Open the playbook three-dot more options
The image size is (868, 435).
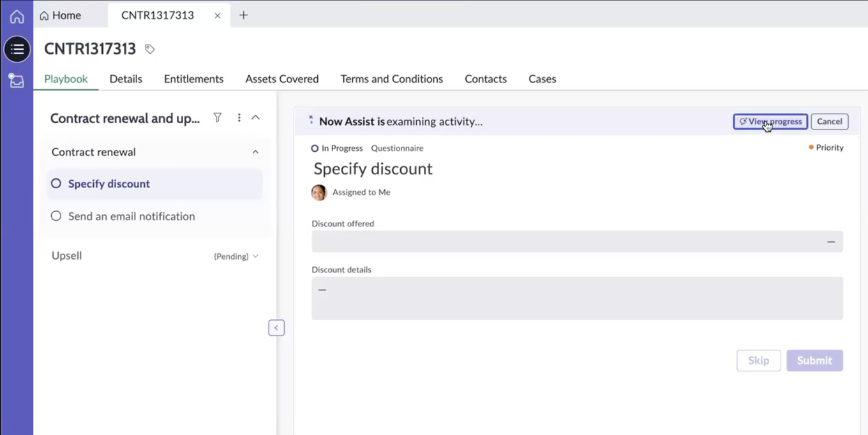coord(239,117)
